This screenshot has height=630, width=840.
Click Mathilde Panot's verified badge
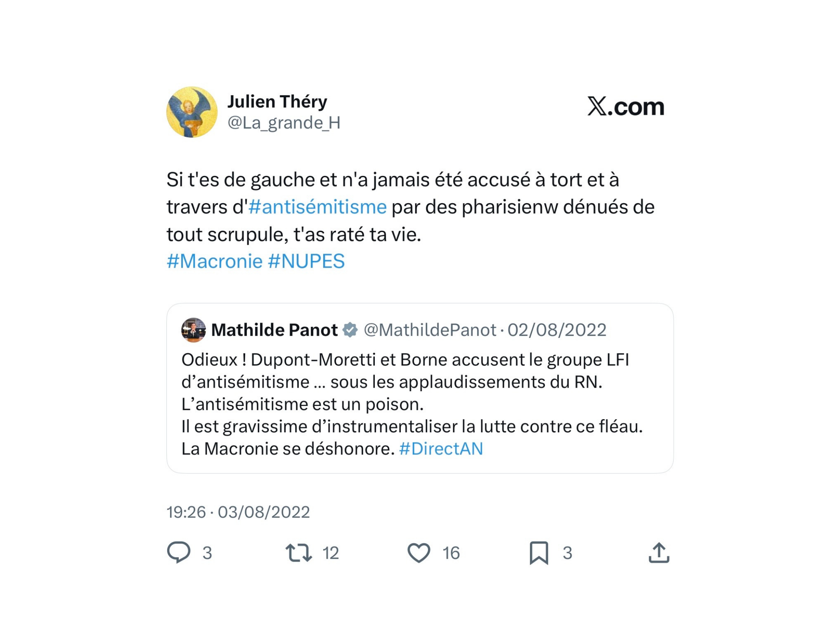pos(350,330)
